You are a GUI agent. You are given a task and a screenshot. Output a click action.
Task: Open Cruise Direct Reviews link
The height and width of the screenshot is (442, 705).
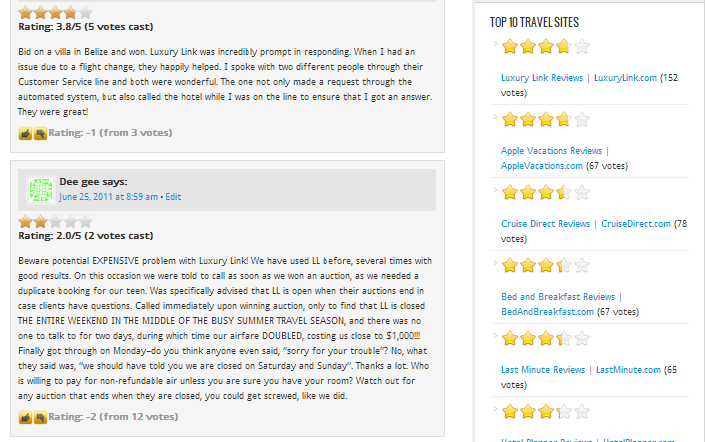coord(545,224)
